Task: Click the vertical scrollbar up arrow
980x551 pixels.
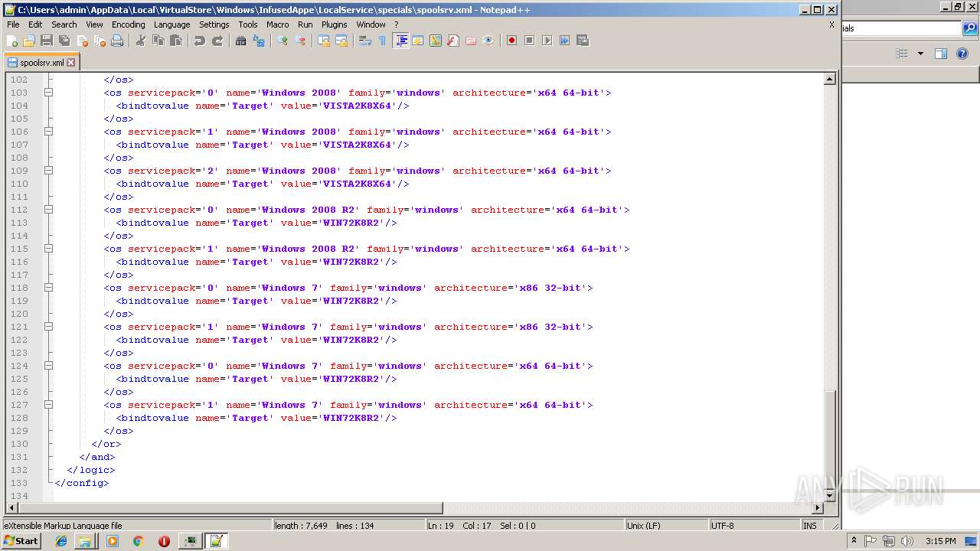Action: [829, 79]
